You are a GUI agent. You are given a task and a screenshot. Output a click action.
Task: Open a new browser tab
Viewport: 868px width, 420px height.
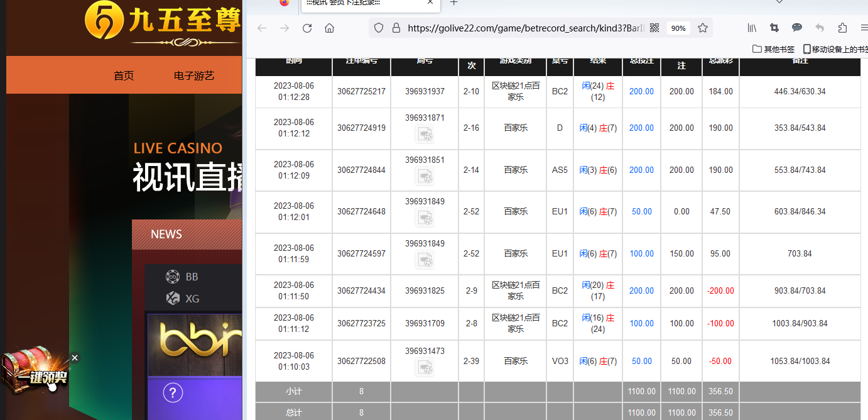point(454,3)
